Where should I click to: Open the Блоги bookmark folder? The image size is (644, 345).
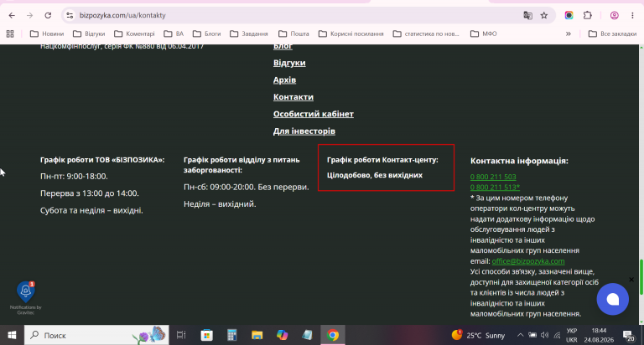coord(206,33)
